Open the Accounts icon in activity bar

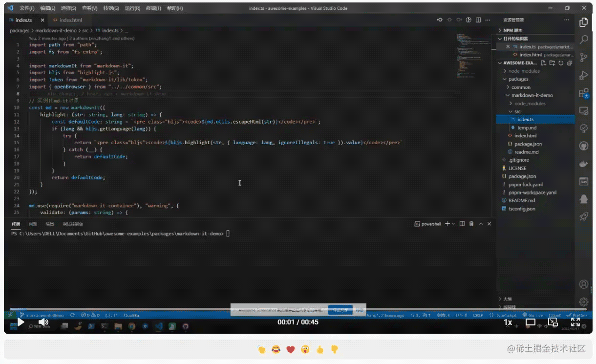pos(583,284)
